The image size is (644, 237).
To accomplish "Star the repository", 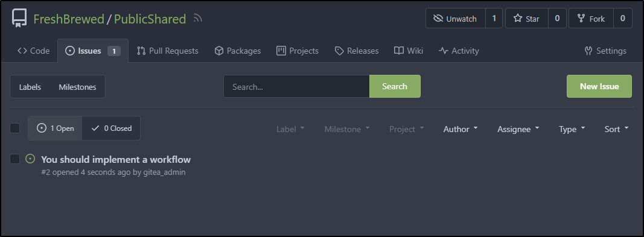I will tap(526, 19).
